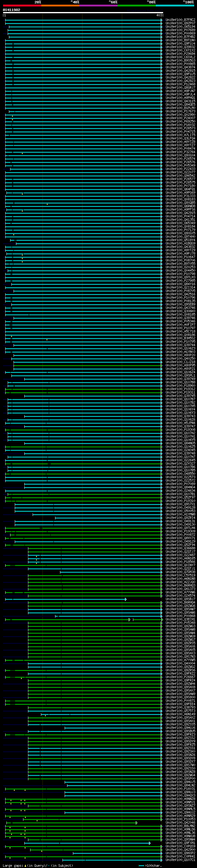Open the UniRef100_Q9SBJ7 hit label
Screen dimensions: 197x868
(180, 599)
